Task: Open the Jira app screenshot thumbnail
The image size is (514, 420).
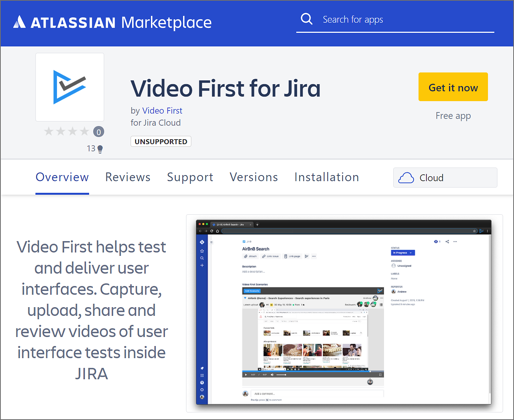Action: click(x=344, y=312)
